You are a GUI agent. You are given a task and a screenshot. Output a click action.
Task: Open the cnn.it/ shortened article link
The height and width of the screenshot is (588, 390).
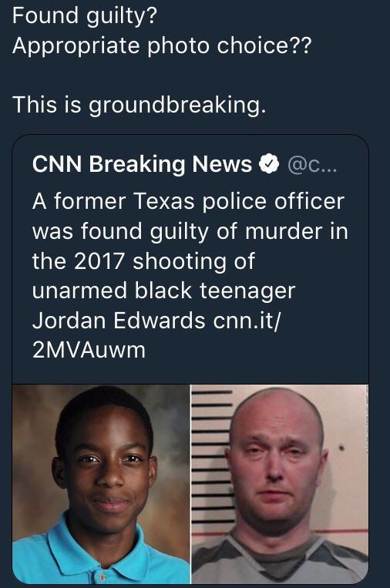(247, 321)
